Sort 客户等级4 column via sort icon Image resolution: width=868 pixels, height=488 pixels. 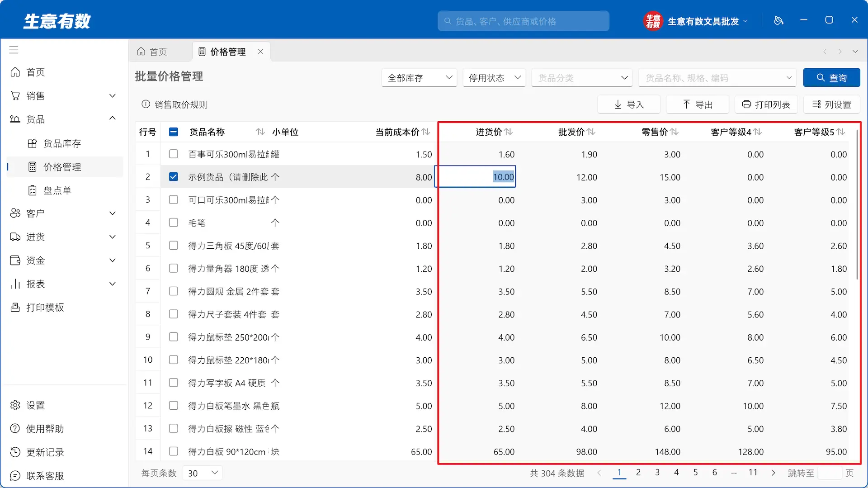pos(758,132)
